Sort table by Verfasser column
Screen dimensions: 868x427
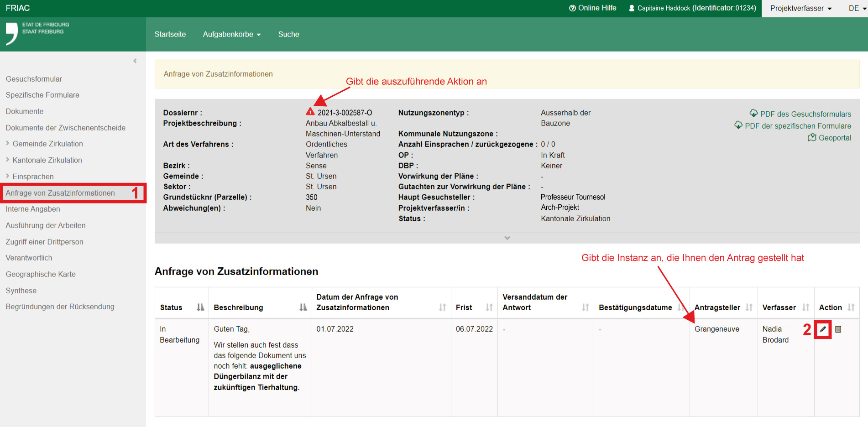[805, 307]
